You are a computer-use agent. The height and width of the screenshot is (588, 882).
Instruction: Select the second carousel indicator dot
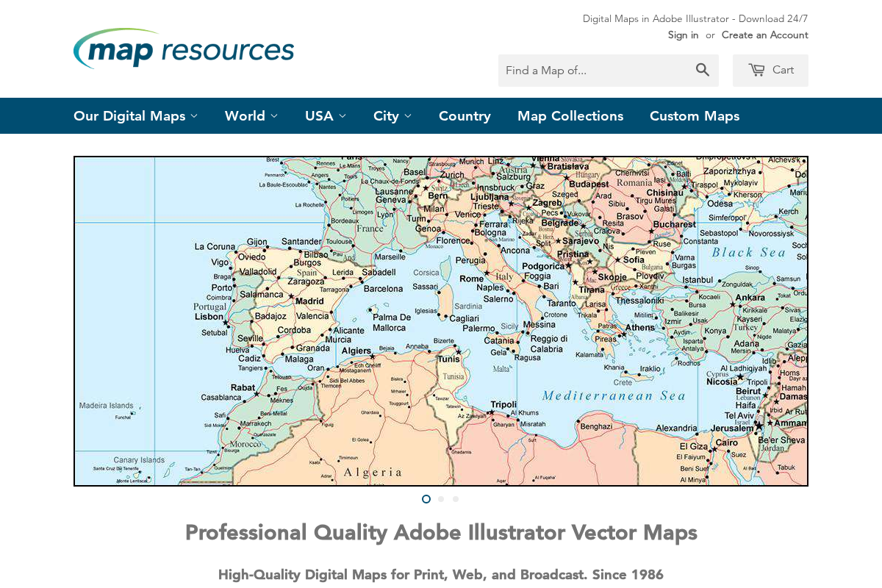coord(440,498)
